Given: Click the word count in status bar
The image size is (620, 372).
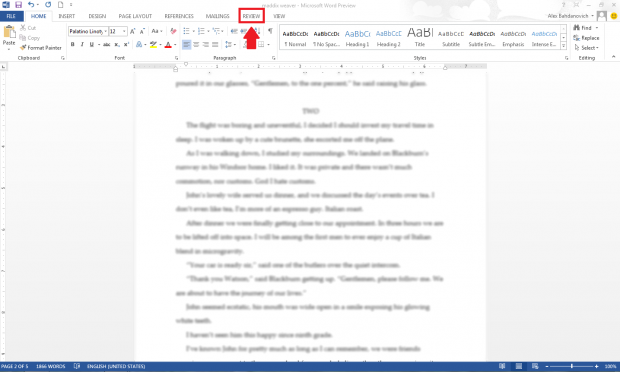Looking at the screenshot, I should coord(51,366).
